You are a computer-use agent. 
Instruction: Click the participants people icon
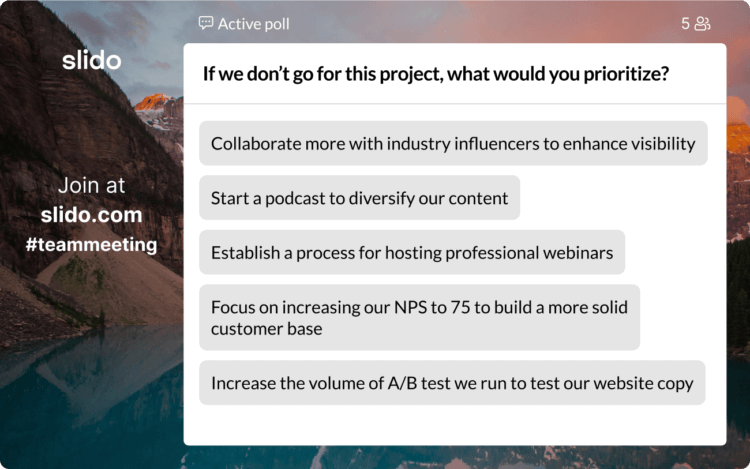coord(703,23)
